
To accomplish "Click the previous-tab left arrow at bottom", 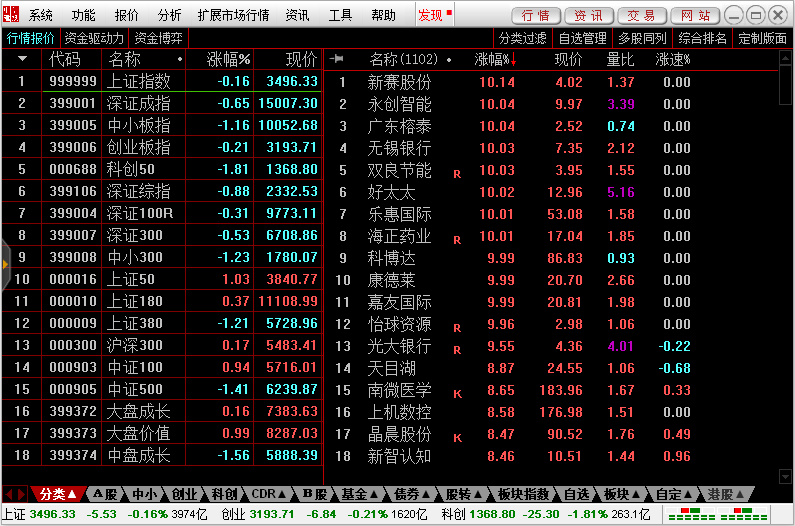I will tap(9, 494).
